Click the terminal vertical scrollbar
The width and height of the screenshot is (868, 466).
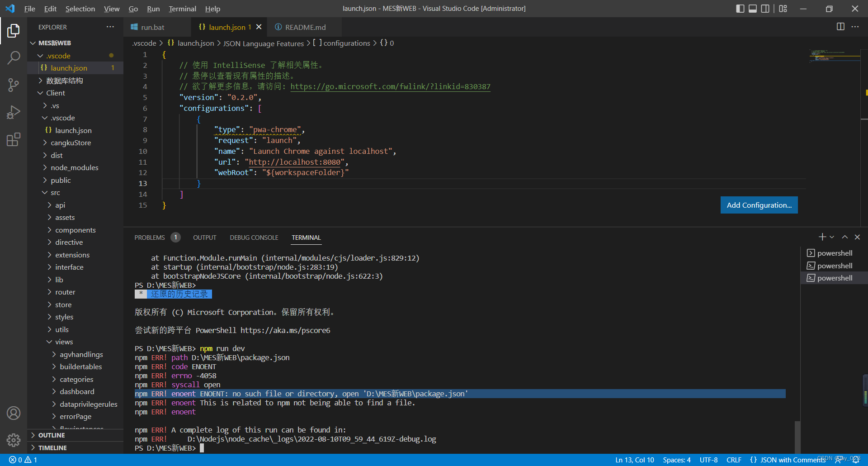tap(797, 437)
